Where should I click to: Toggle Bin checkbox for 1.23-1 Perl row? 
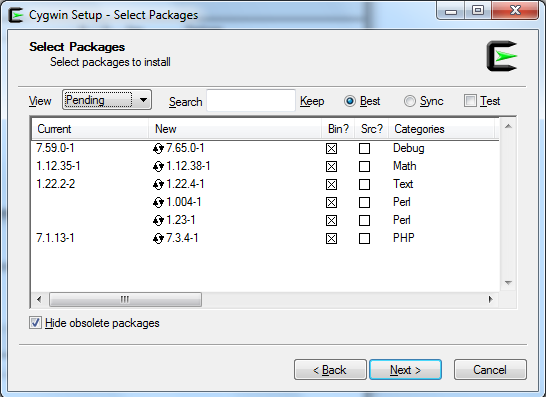point(331,220)
